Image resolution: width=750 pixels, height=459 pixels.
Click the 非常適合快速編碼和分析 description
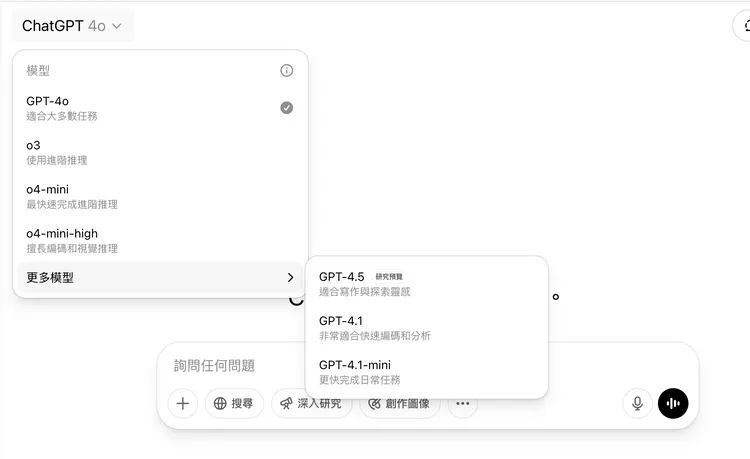point(375,336)
